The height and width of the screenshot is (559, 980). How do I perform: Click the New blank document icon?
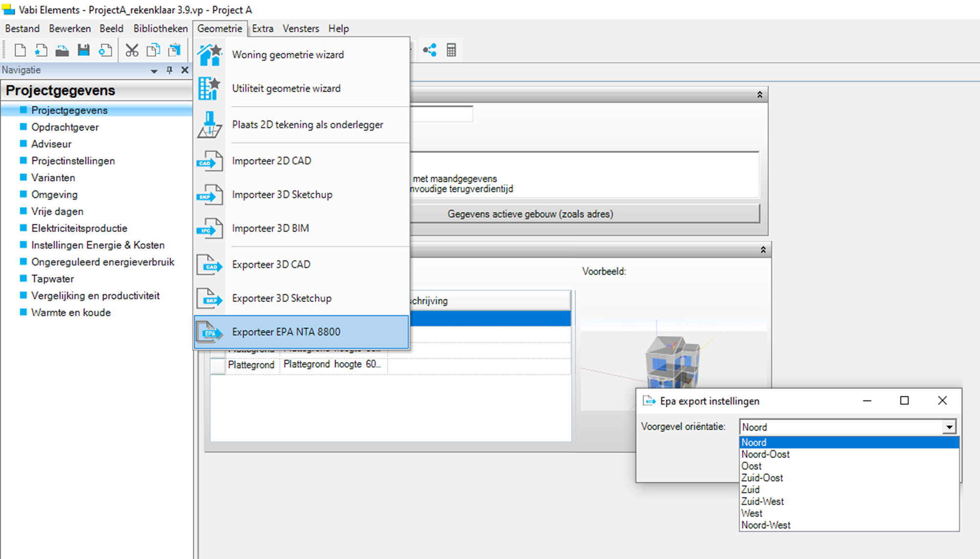pyautogui.click(x=20, y=50)
